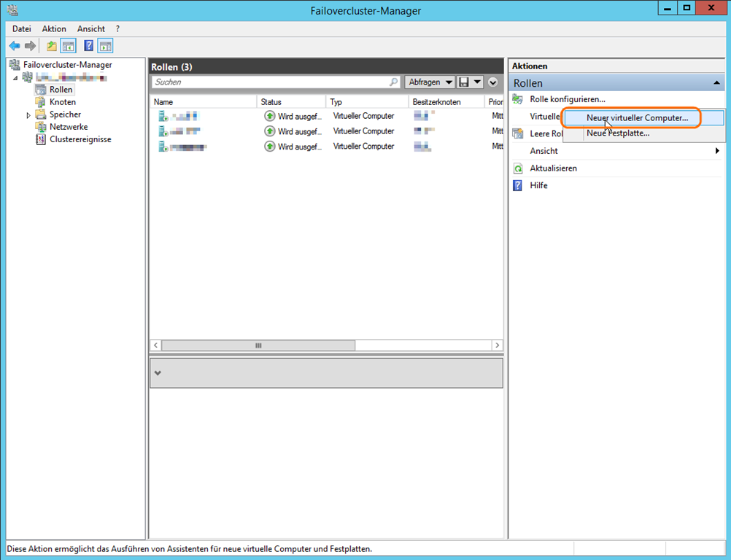Select Neuer virtueller Computer... from the submenu
The width and height of the screenshot is (731, 560).
637,117
